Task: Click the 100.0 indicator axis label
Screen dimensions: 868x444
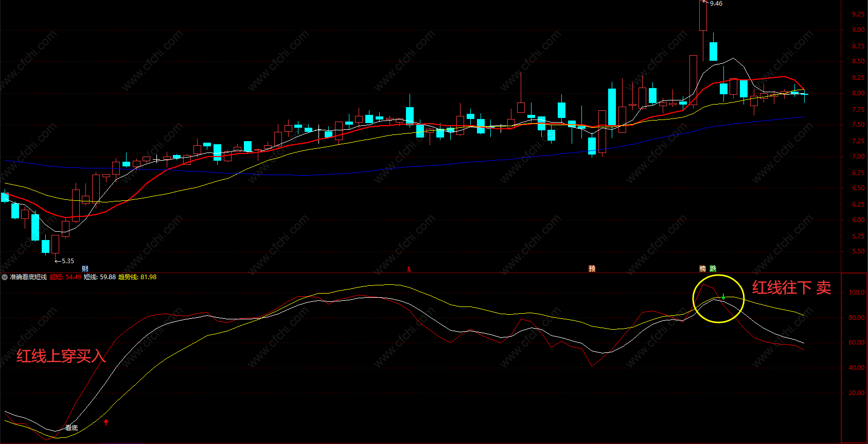Action: tap(857, 293)
